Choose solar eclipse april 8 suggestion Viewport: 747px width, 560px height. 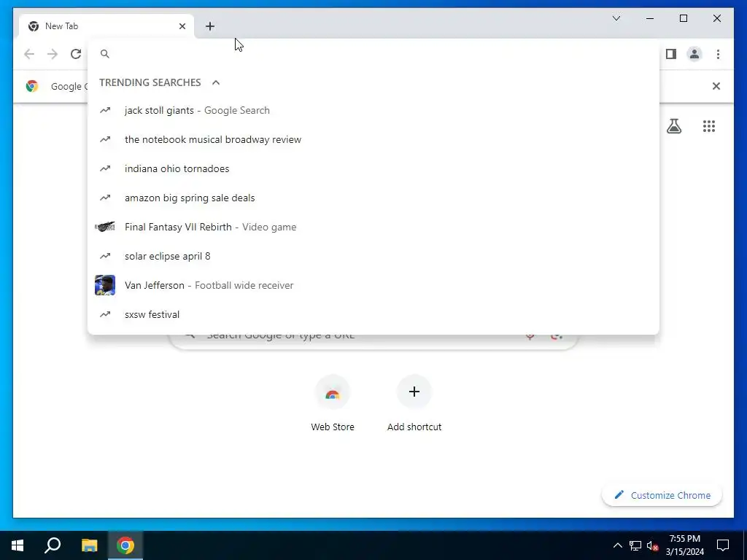click(373, 256)
